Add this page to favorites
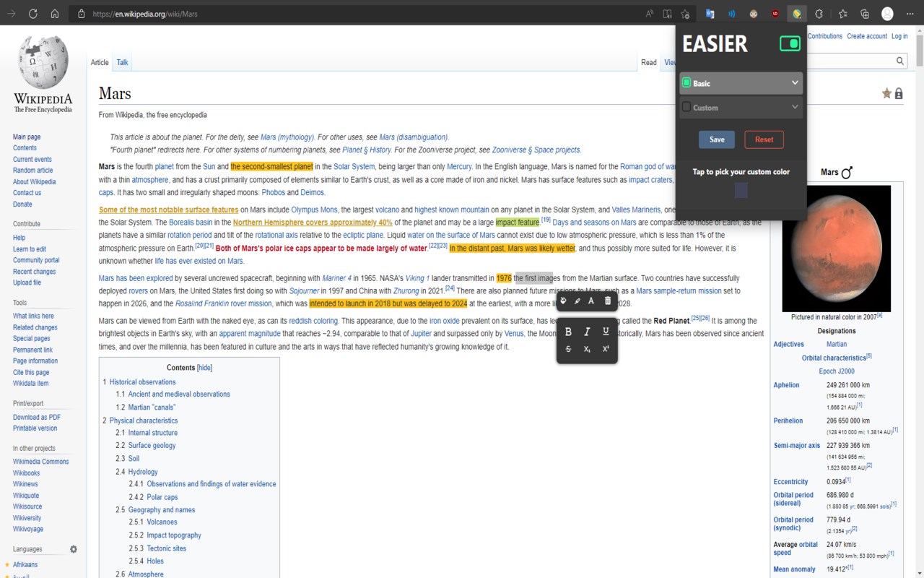Viewport: 924px width, 578px height. tap(686, 14)
